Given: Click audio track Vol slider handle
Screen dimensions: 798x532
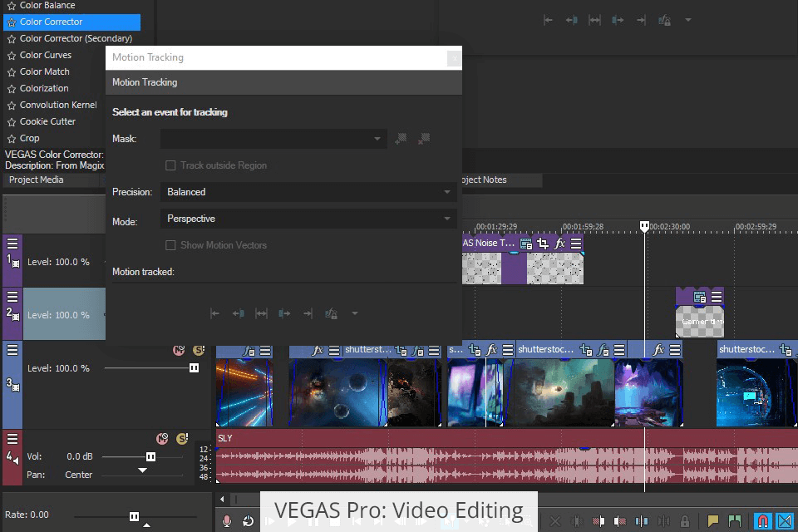Looking at the screenshot, I should (x=150, y=456).
